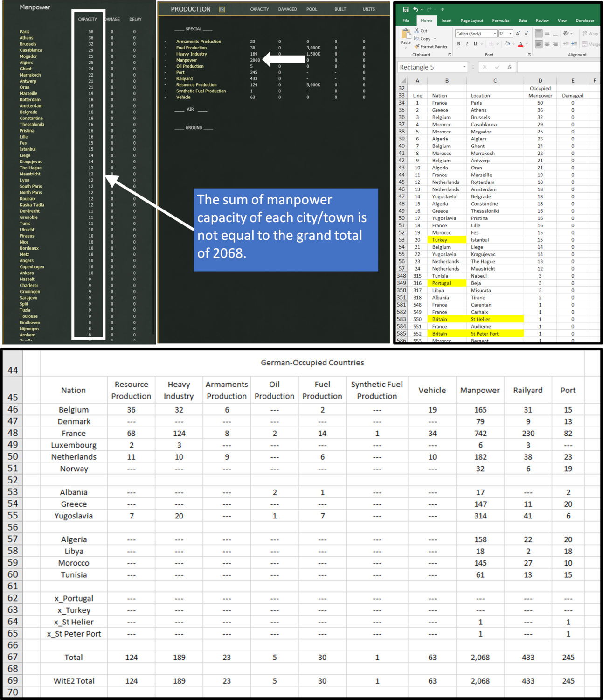The image size is (603, 700).
Task: Click the Increase Indent icon
Action: (574, 44)
